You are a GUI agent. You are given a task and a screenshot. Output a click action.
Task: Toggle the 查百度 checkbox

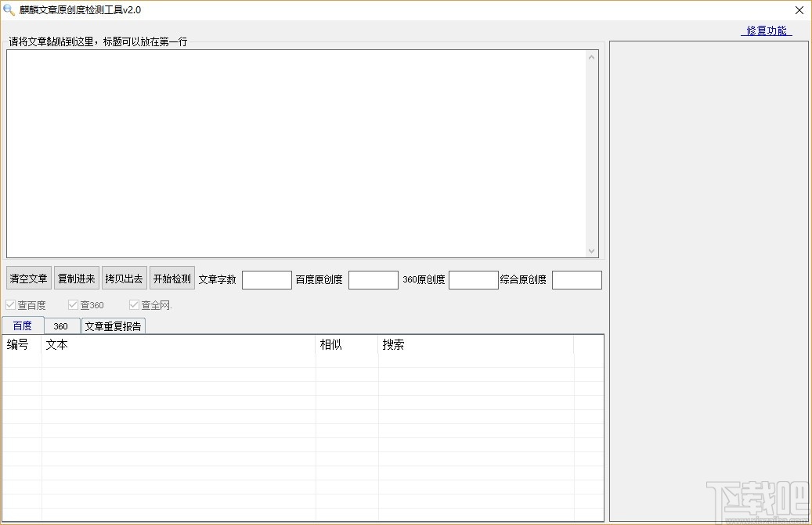10,304
